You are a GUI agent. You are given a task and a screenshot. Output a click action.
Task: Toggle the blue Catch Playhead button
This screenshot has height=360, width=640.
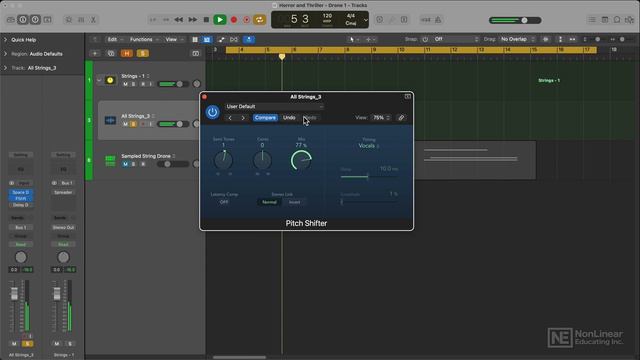pos(249,40)
